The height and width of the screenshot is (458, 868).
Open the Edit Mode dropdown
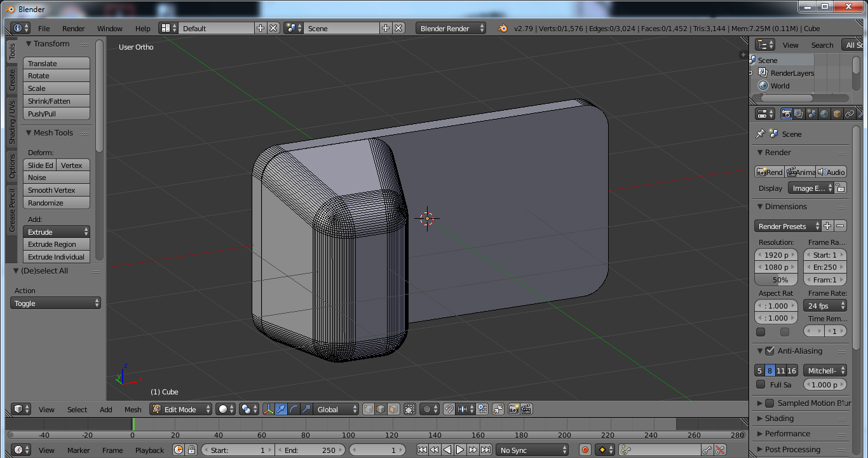(x=181, y=409)
